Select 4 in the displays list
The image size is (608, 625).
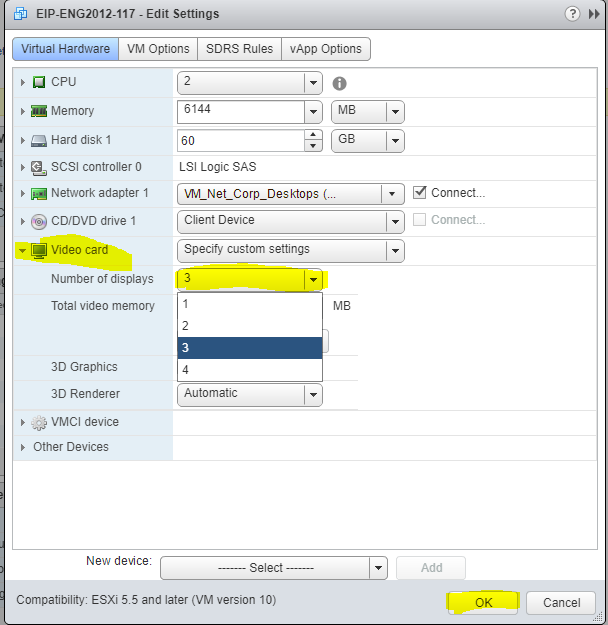(250, 370)
